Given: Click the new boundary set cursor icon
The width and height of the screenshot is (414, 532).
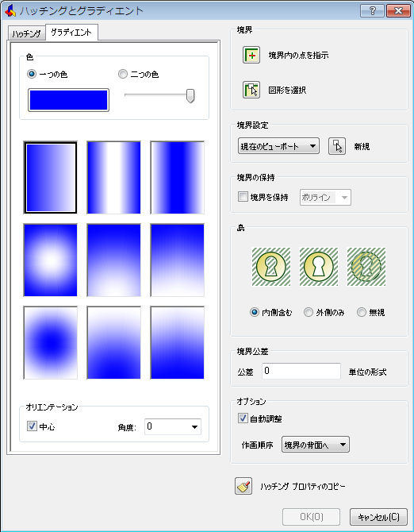Looking at the screenshot, I should (337, 146).
